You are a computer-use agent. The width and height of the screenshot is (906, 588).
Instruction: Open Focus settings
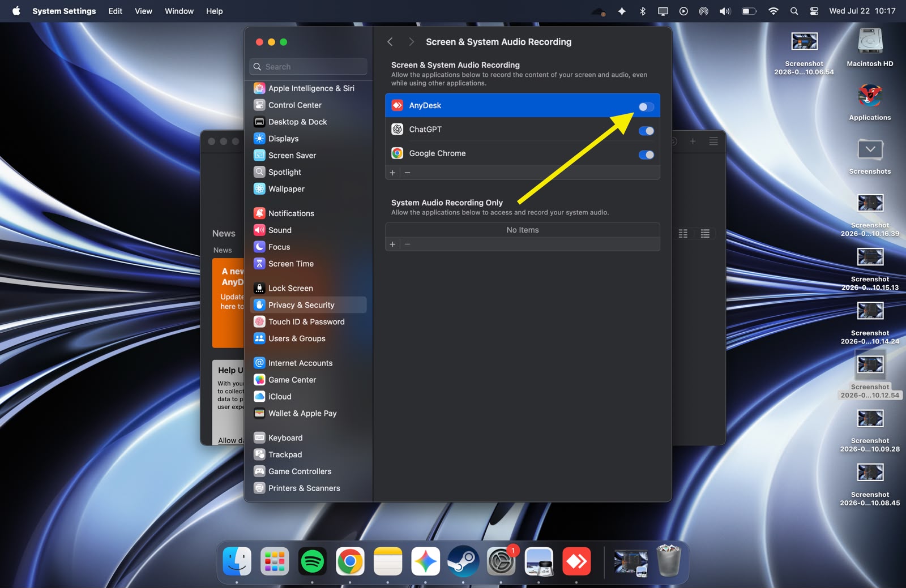(308, 247)
